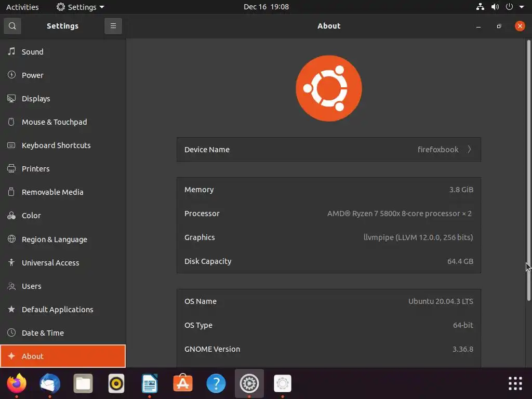
Task: Click the OS Name value Ubuntu 20.04.3 LTS
Action: (441, 301)
